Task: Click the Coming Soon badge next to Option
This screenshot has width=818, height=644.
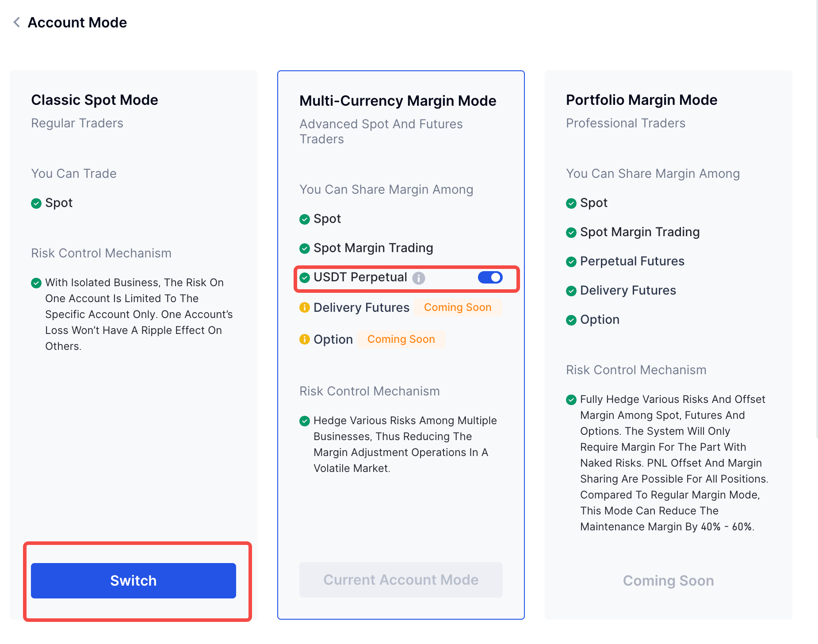Action: pyautogui.click(x=401, y=339)
